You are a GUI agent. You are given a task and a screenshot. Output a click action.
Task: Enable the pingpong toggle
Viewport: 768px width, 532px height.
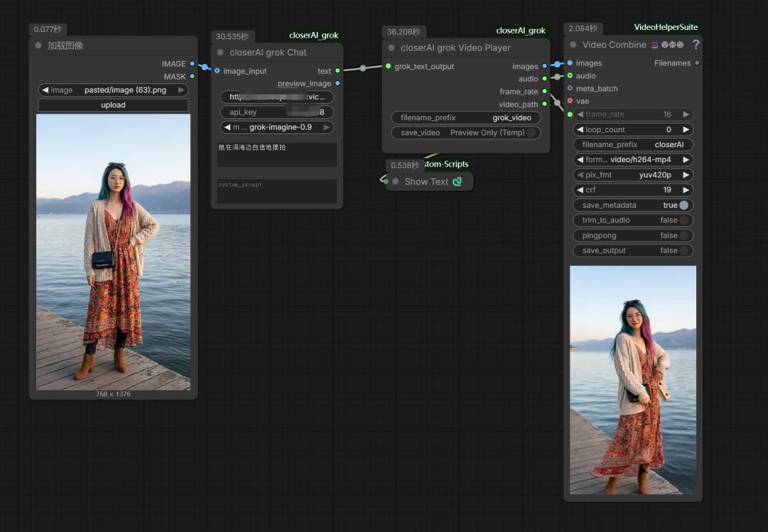[x=683, y=235]
